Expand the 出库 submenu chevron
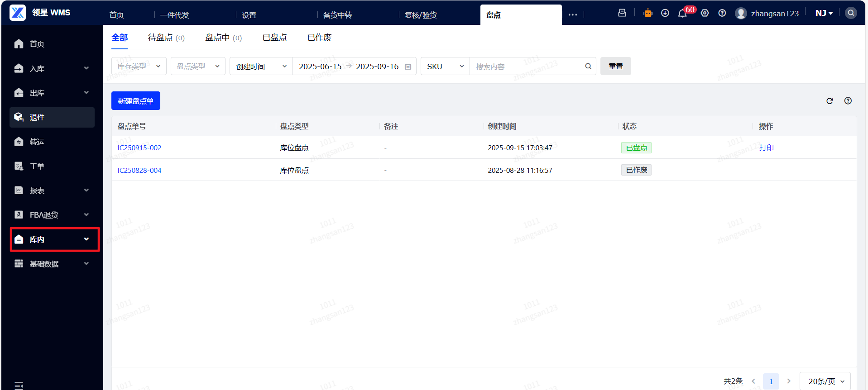This screenshot has width=868, height=390. click(86, 93)
